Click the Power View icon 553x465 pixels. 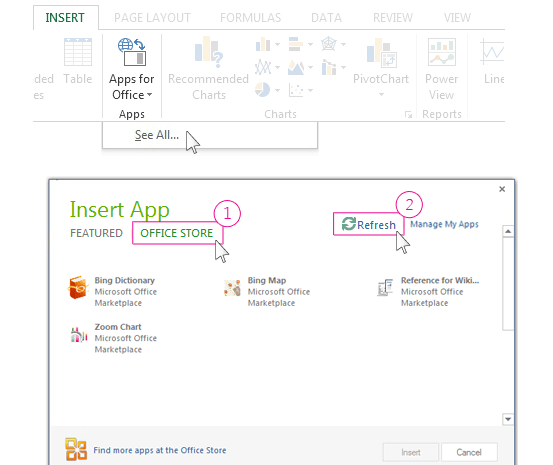tap(442, 52)
